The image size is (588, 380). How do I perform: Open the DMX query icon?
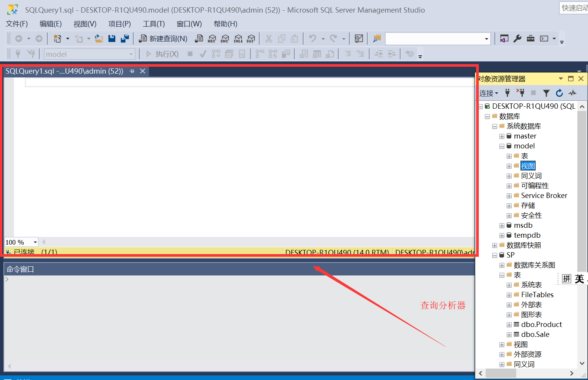pyautogui.click(x=225, y=39)
